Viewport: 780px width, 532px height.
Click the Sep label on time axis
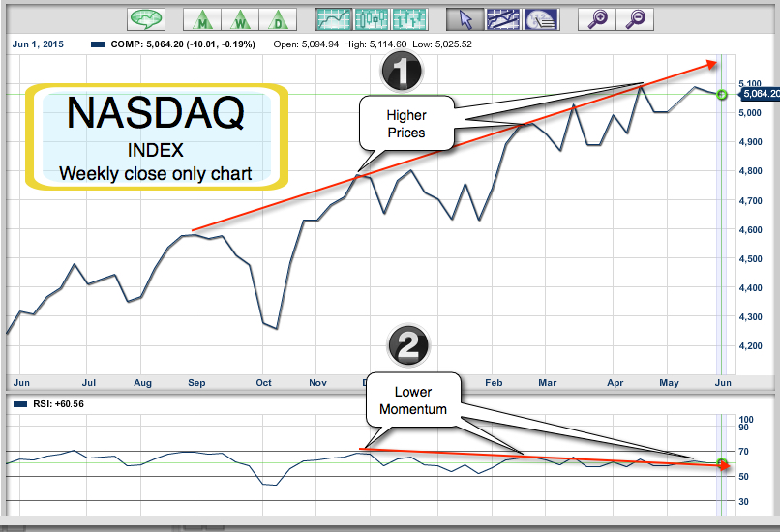tap(196, 383)
